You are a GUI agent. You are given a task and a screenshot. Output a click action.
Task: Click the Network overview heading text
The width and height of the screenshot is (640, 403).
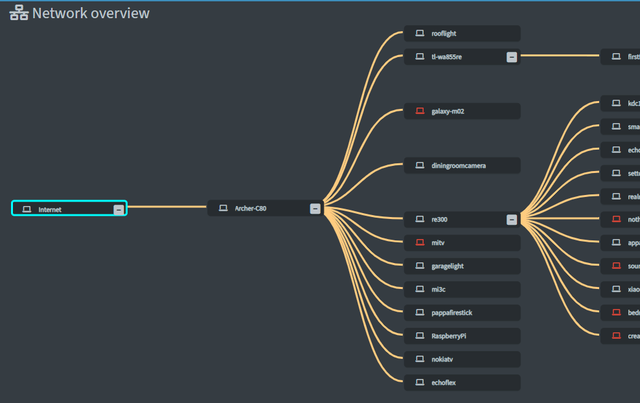tap(91, 14)
